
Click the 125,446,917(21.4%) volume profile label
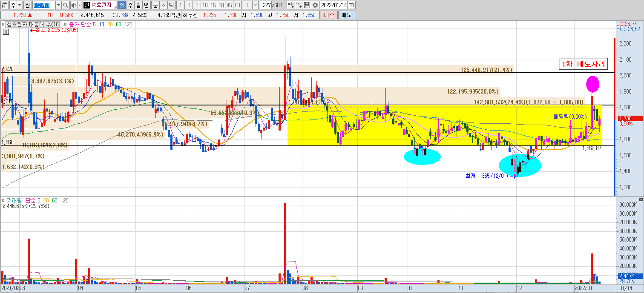point(486,70)
